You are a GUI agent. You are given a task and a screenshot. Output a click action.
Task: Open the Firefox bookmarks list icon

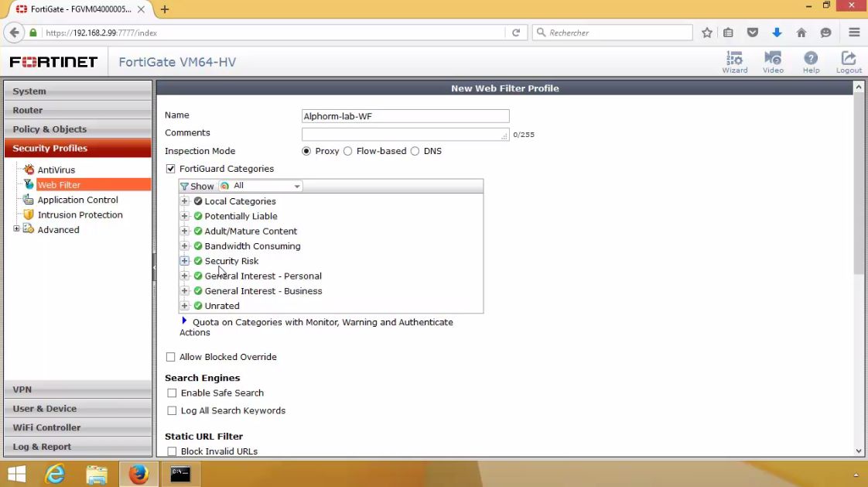click(729, 33)
